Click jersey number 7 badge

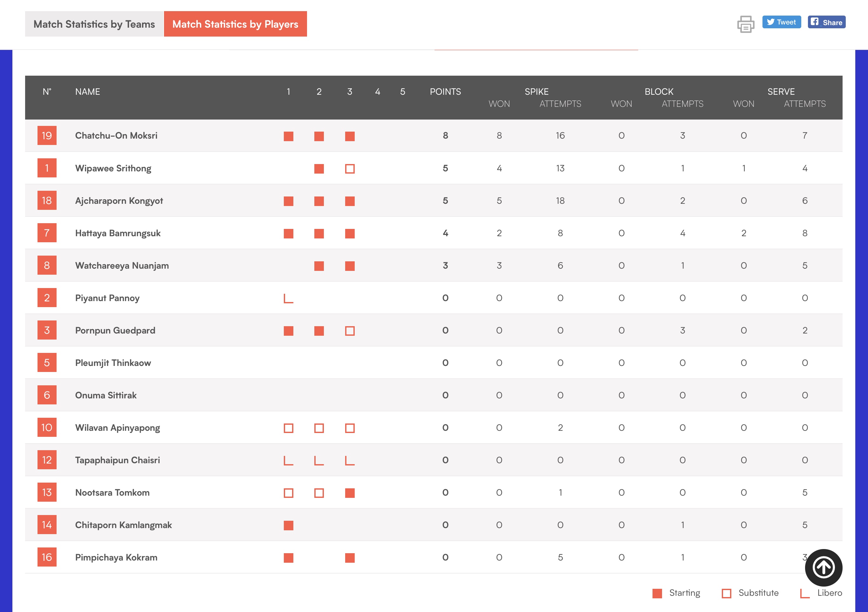tap(47, 233)
